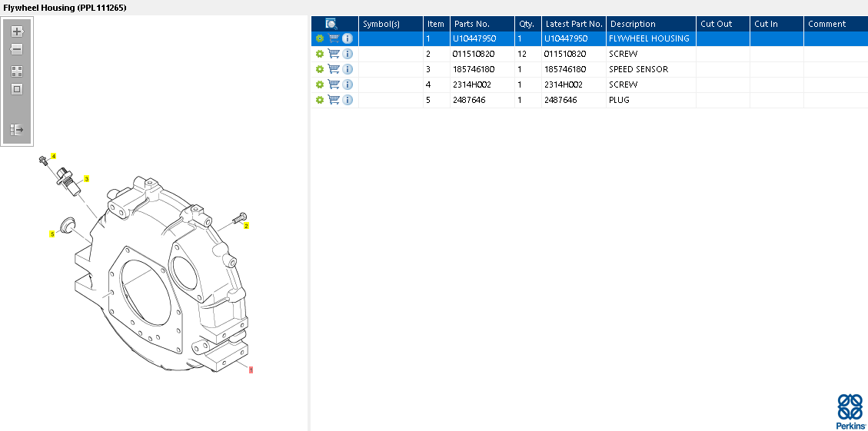This screenshot has height=431, width=868.
Task: Click the four-square grid view icon
Action: pyautogui.click(x=17, y=71)
